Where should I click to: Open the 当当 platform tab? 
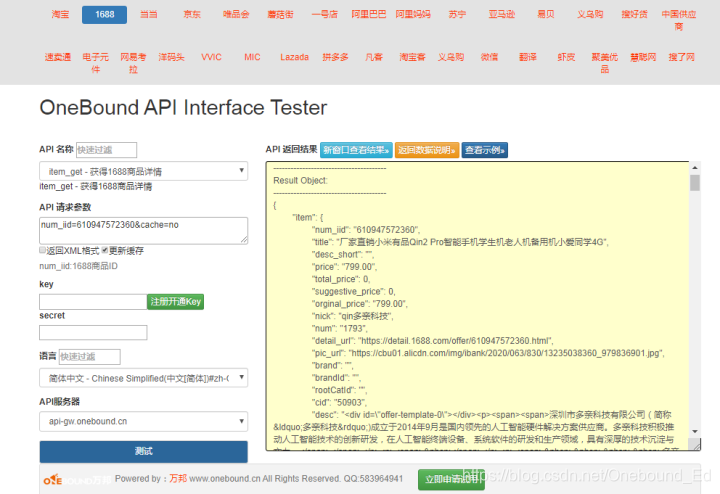point(149,15)
